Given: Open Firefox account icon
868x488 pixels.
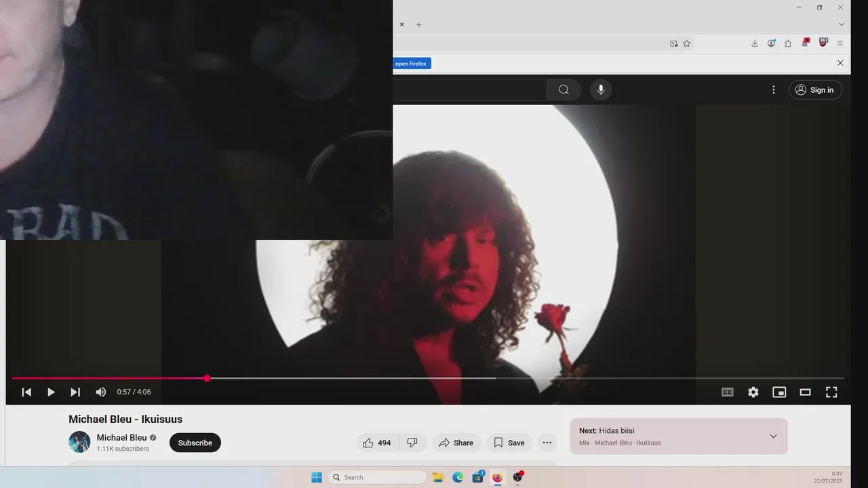Looking at the screenshot, I should click(771, 43).
